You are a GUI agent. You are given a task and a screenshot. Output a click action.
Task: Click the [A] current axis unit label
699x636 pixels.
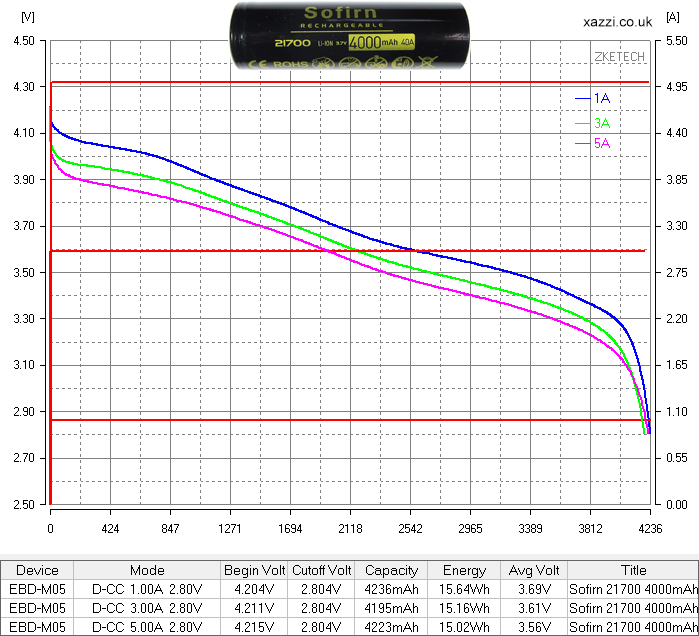coord(673,17)
